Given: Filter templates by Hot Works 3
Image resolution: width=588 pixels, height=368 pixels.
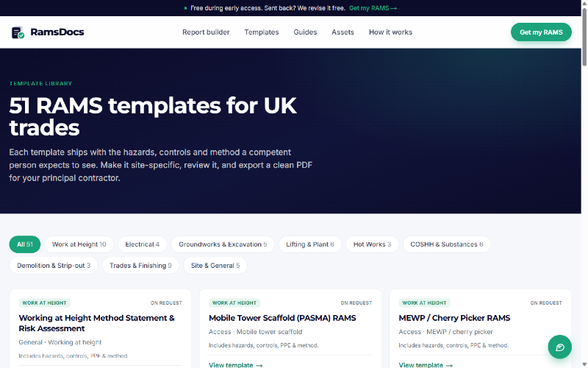Looking at the screenshot, I should [372, 244].
